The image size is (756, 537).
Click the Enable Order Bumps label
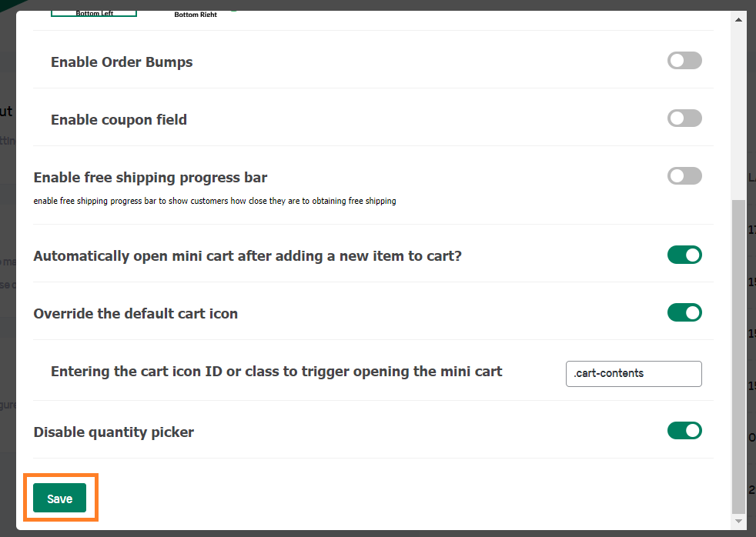click(122, 62)
